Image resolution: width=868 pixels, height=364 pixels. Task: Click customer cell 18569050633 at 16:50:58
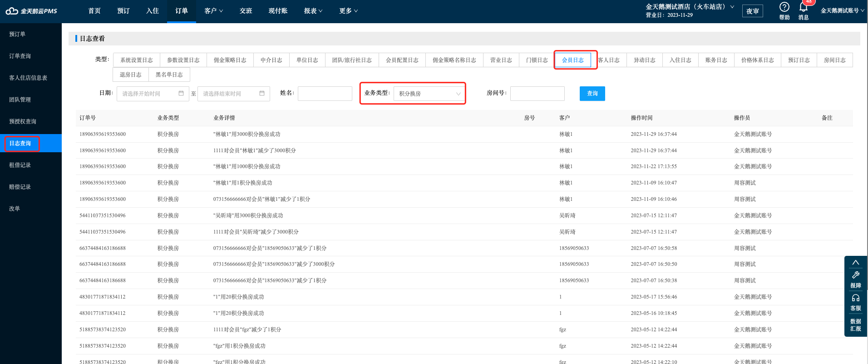coord(574,248)
